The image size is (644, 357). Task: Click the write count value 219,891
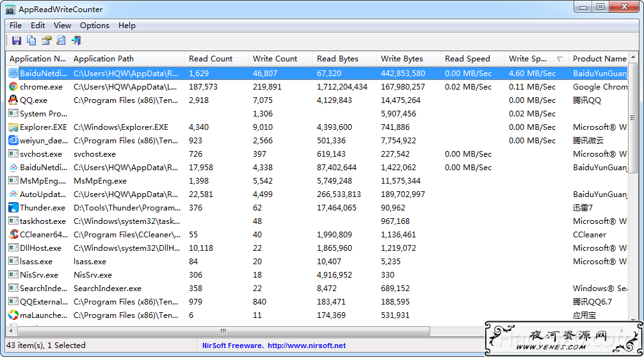pos(267,86)
